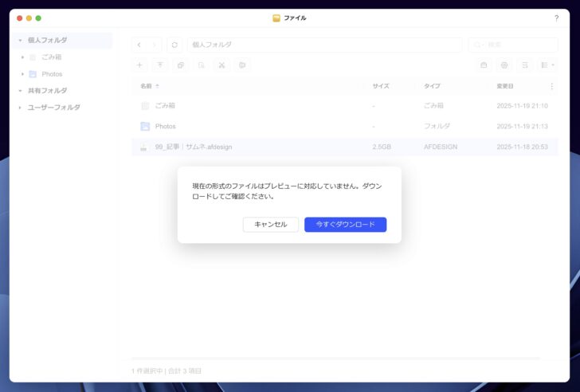Click the toolbox briefcase icon
Image resolution: width=580 pixels, height=392 pixels.
click(x=484, y=65)
